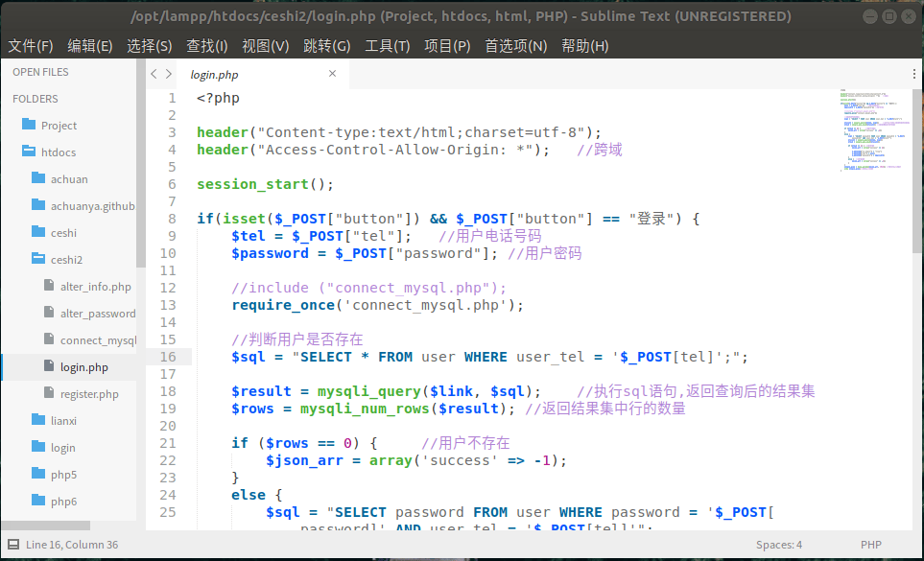Click the tab back navigation arrow
This screenshot has width=924, height=561.
click(x=154, y=74)
